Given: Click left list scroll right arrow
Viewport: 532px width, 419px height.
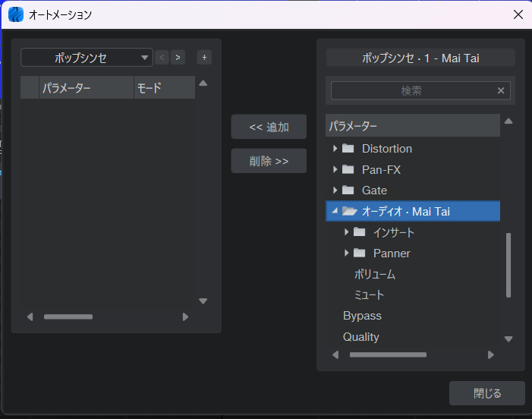Looking at the screenshot, I should tap(185, 317).
